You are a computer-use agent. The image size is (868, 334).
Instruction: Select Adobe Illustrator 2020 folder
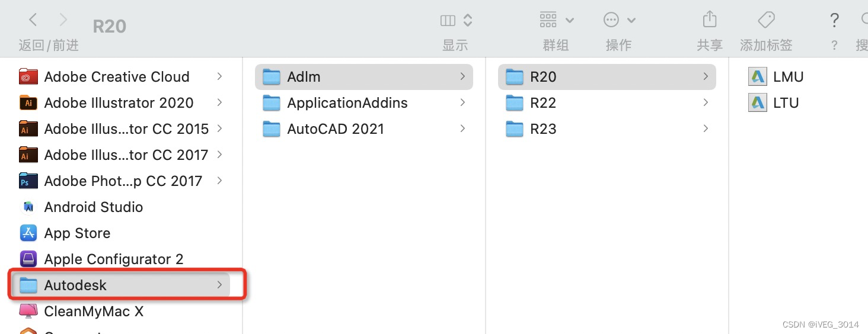[118, 102]
